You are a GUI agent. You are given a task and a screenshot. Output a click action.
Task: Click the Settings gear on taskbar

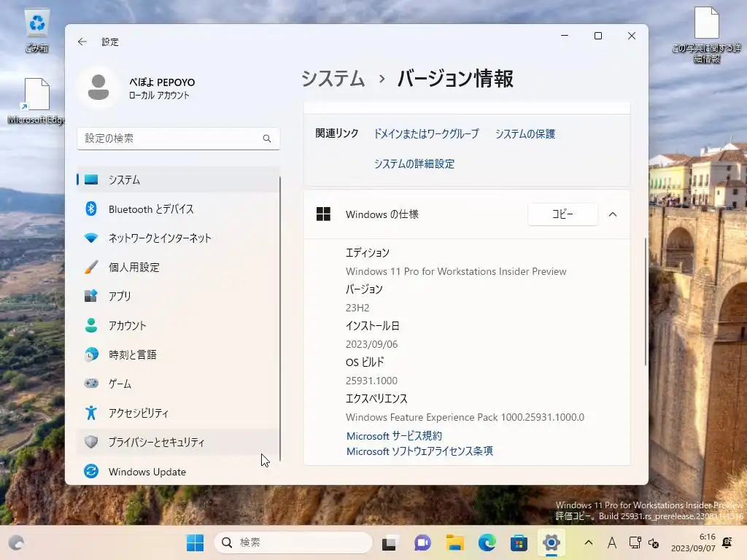(551, 542)
